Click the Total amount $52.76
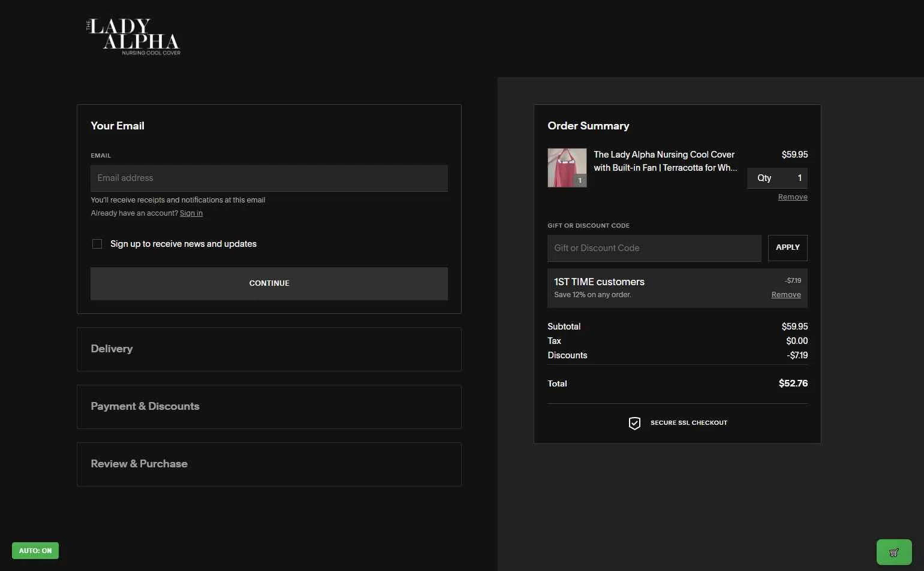Viewport: 924px width, 571px height. tap(793, 383)
